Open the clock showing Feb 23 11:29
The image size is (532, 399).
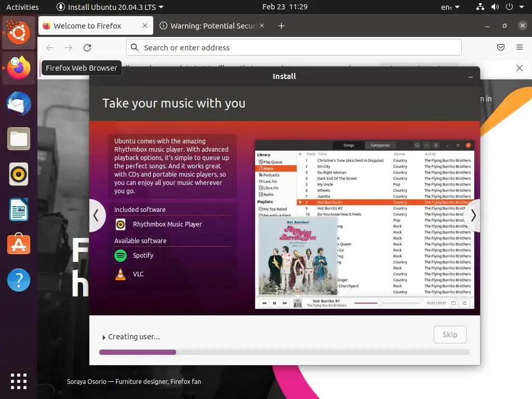click(285, 7)
